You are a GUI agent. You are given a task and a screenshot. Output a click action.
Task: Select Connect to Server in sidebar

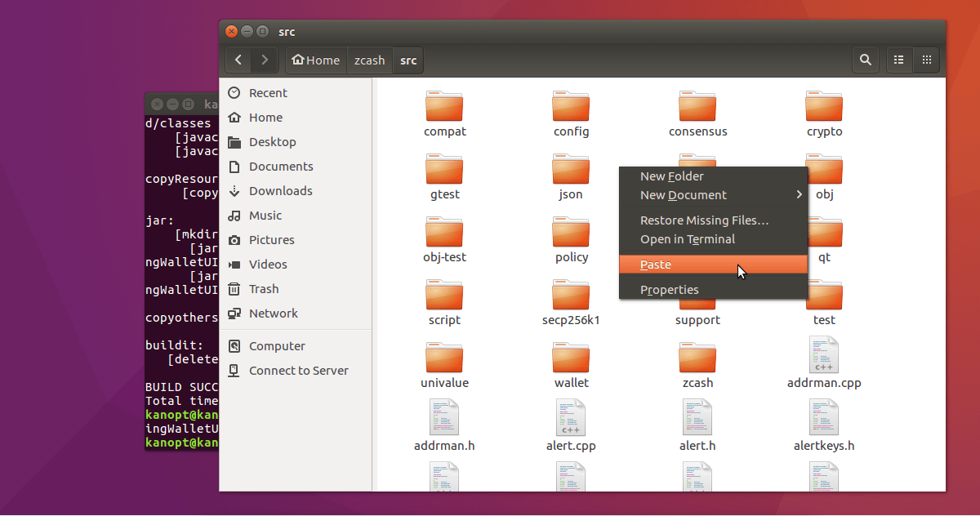click(298, 371)
